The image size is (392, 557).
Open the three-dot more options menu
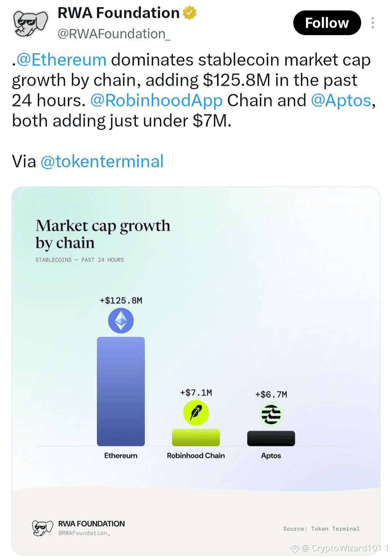coord(372,23)
